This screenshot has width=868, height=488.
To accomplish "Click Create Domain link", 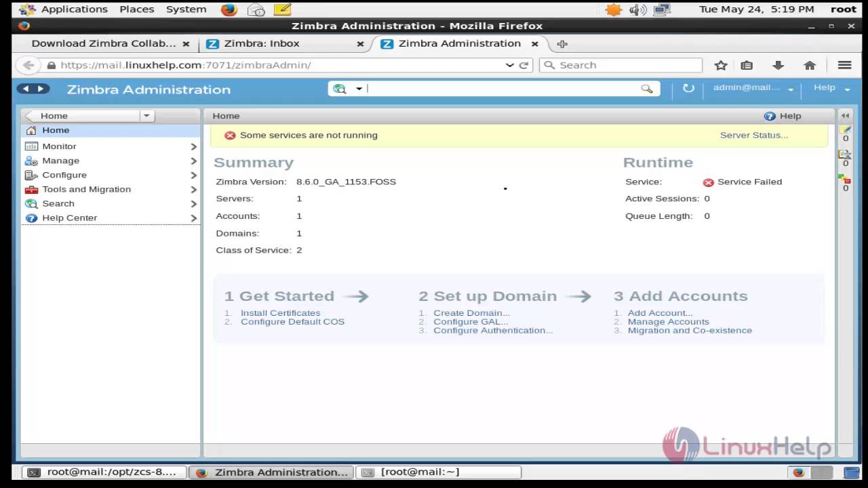I will pos(471,313).
